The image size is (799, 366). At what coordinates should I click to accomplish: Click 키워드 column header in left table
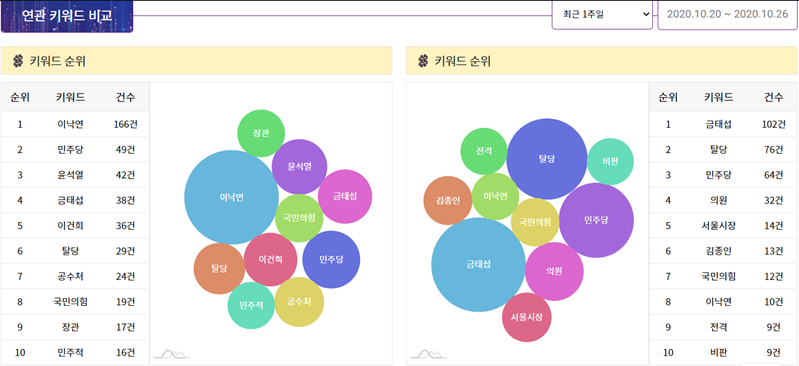click(70, 98)
